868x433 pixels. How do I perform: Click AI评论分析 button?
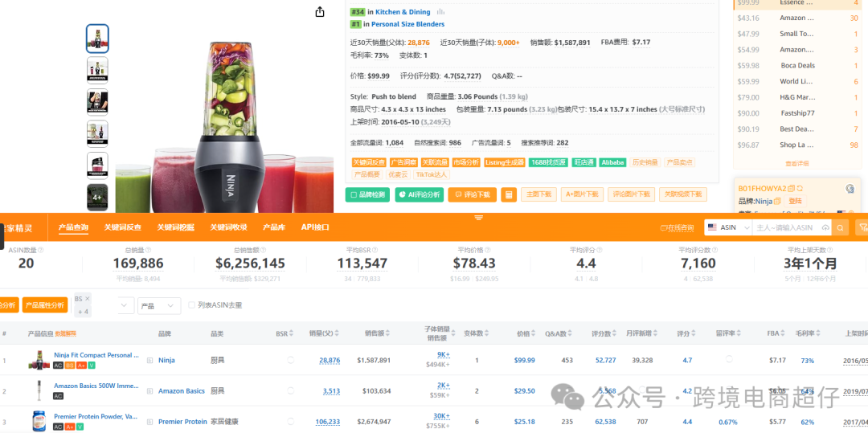pos(419,194)
